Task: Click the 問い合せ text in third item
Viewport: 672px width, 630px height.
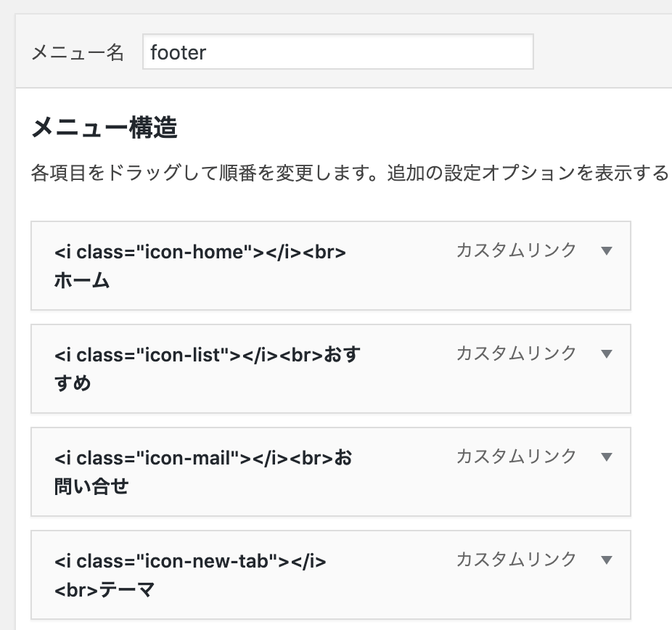Action: (x=91, y=486)
